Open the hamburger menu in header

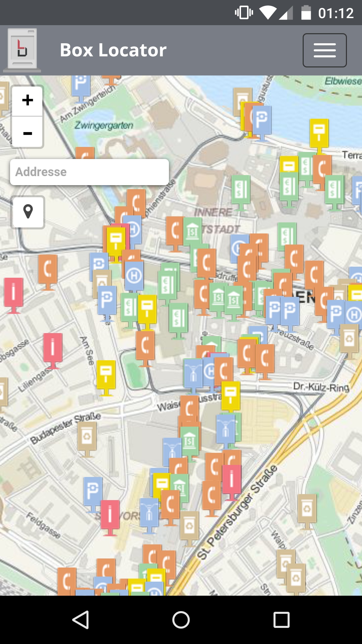point(324,50)
